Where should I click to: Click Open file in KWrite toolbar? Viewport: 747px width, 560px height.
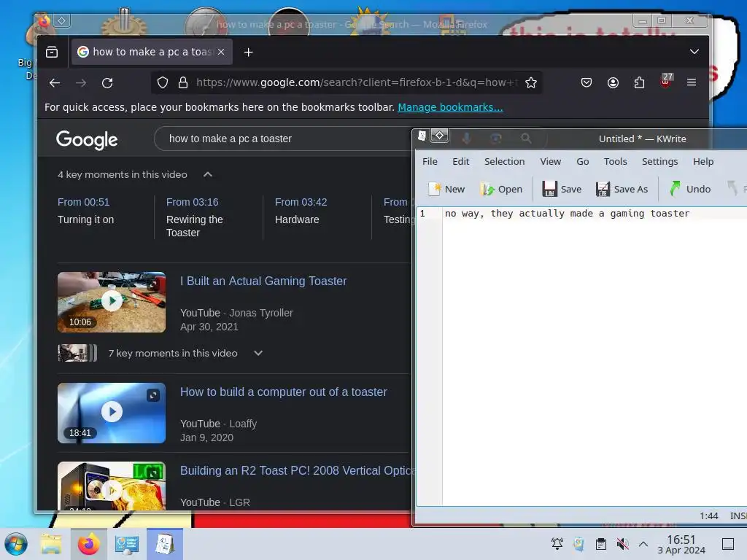pyautogui.click(x=500, y=189)
